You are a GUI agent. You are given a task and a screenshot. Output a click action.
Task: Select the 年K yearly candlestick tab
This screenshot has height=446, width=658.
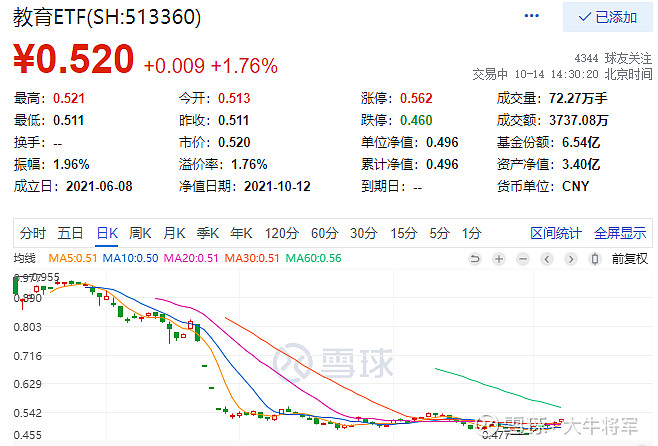click(241, 233)
